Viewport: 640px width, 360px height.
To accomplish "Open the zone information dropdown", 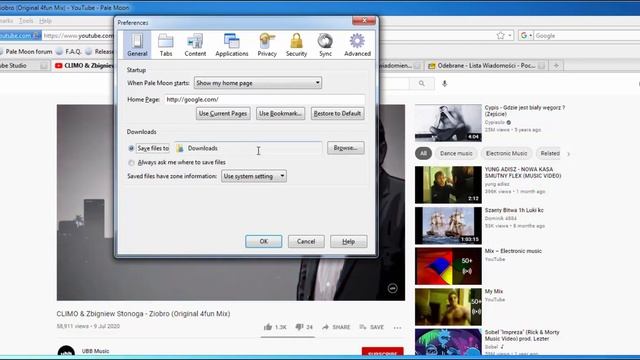I will [253, 176].
